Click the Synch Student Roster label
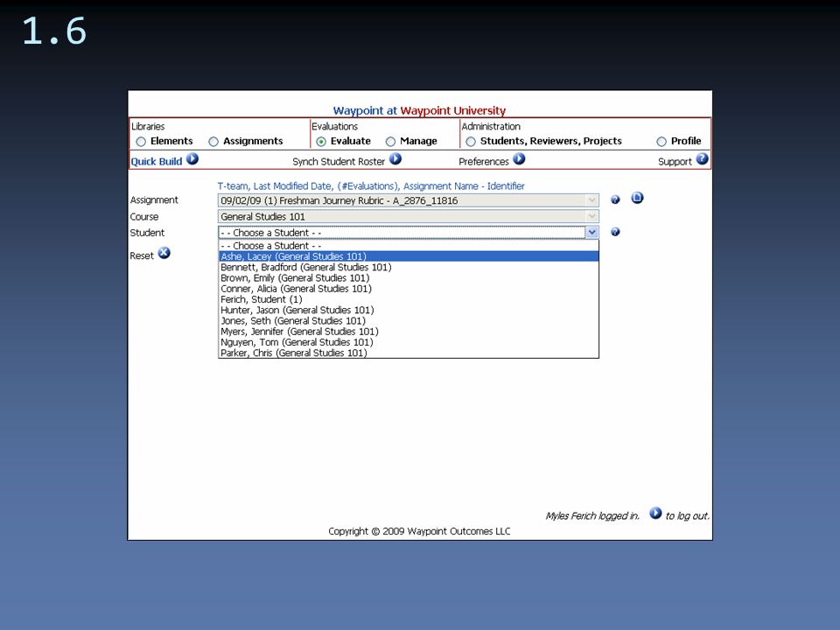Viewport: 840px width, 630px height. (339, 161)
